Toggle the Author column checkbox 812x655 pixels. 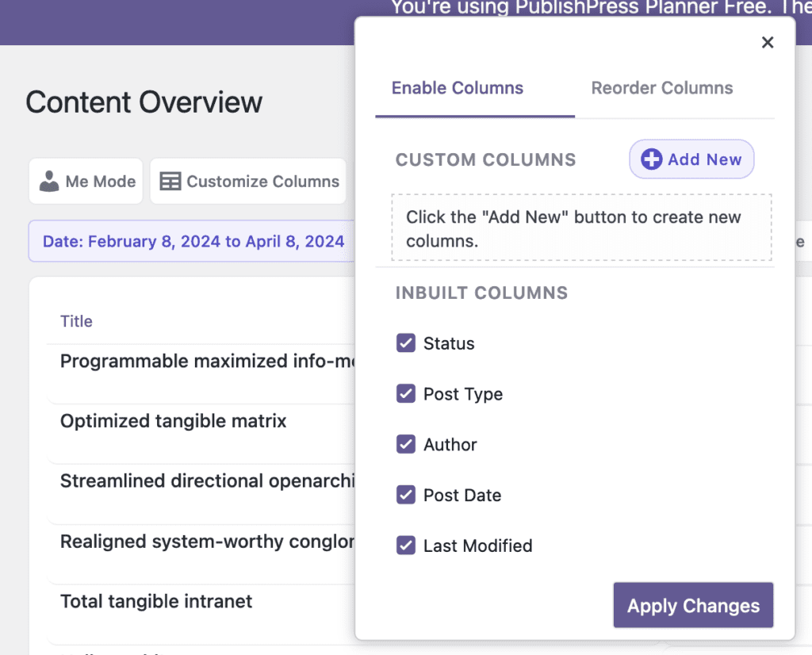coord(406,444)
